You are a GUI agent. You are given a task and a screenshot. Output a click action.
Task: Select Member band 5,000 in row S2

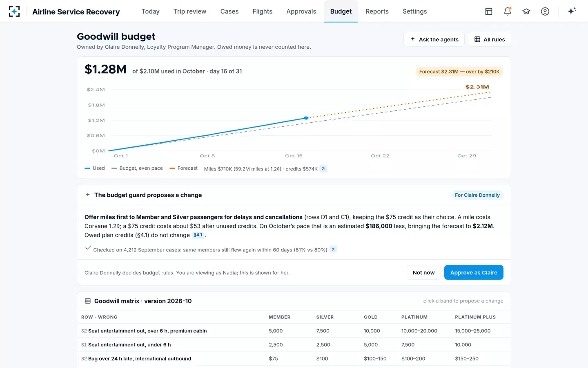[276, 331]
